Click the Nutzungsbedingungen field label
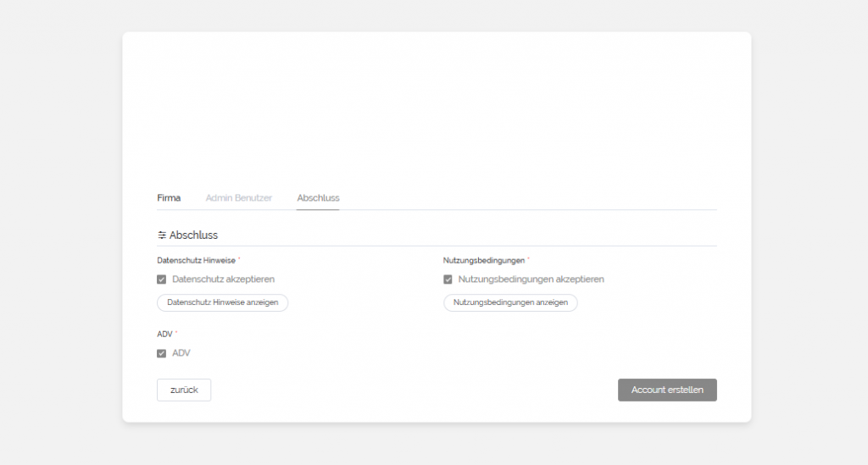Image resolution: width=868 pixels, height=465 pixels. tap(483, 260)
